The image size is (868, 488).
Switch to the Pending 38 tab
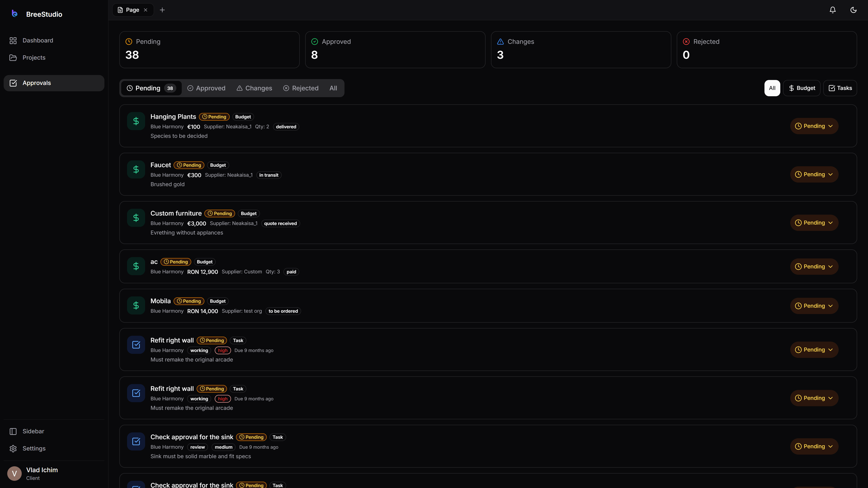(x=151, y=88)
